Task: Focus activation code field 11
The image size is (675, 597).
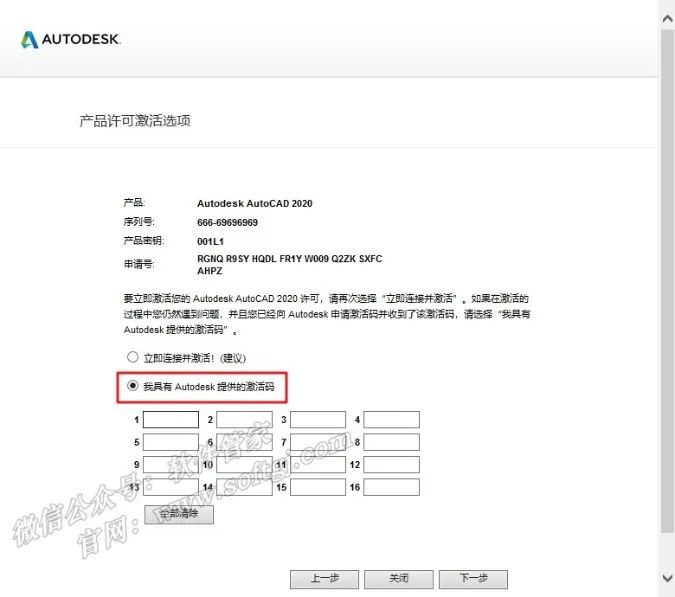Action: (318, 465)
